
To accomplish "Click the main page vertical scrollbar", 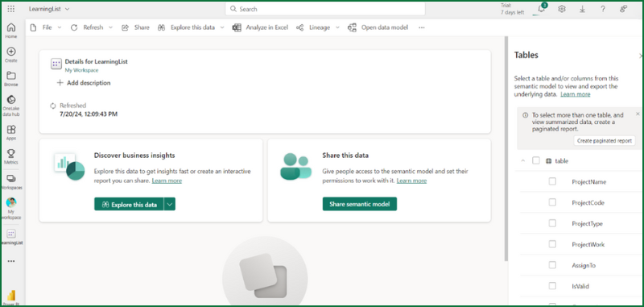I will tap(506, 148).
